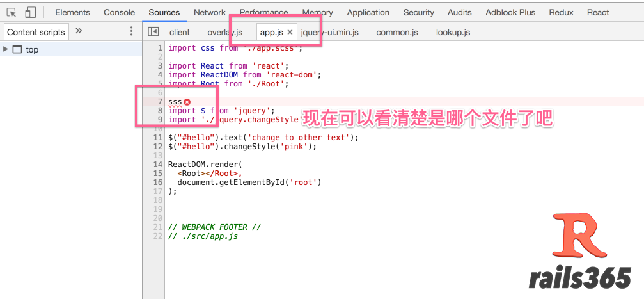Select the Content scripts navigator tab

coord(36,32)
